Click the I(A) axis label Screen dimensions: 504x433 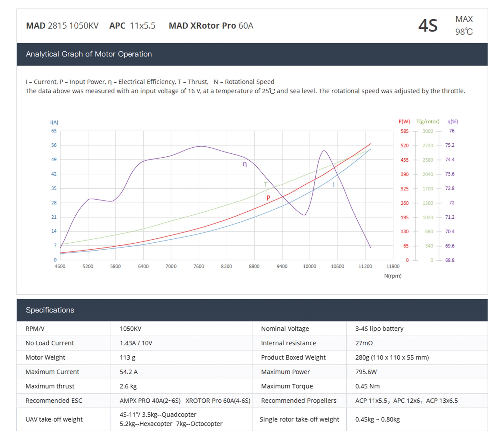pyautogui.click(x=54, y=122)
